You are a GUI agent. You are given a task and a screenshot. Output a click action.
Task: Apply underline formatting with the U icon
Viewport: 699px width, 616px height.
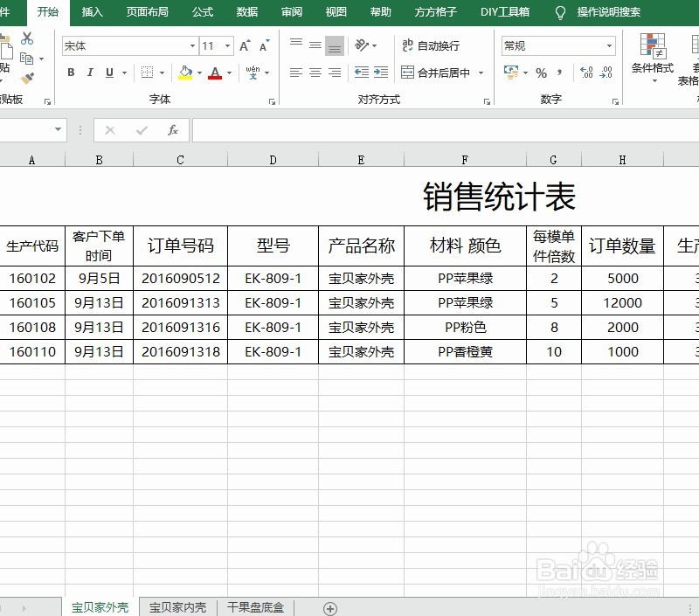108,73
